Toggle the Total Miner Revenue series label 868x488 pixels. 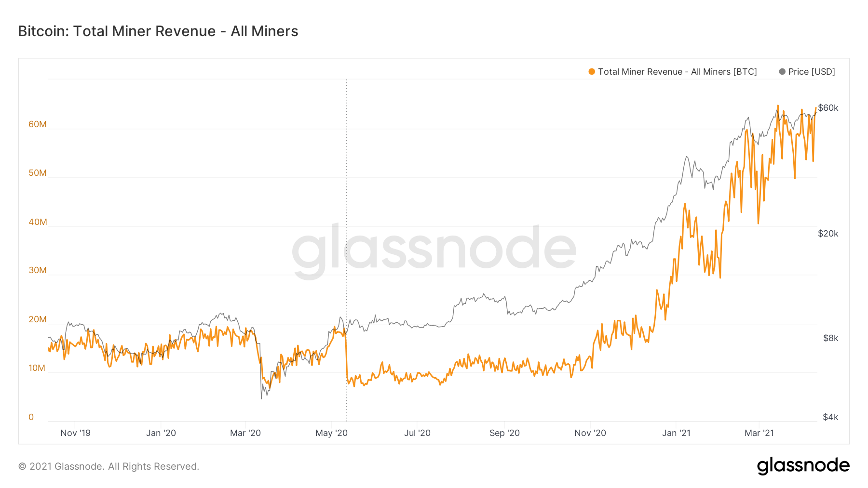pyautogui.click(x=677, y=72)
